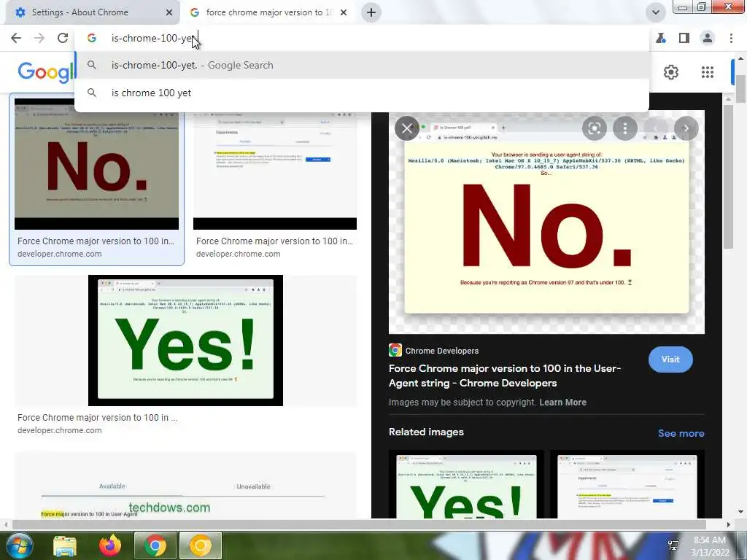Viewport: 747px width, 560px height.
Task: Open Chrome Labs flask icon
Action: pos(661,38)
